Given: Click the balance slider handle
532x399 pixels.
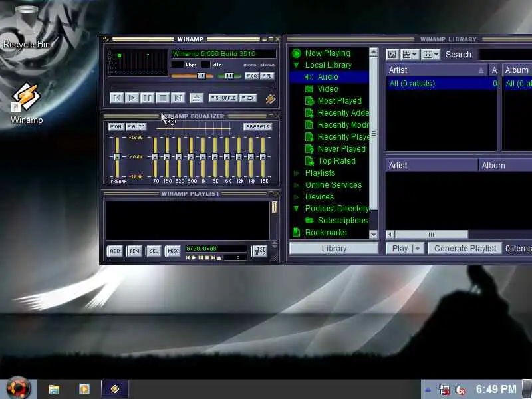Looking at the screenshot, I should (229, 76).
